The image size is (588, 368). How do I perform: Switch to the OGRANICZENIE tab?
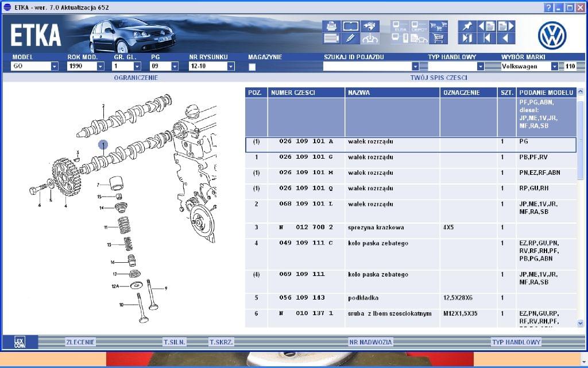pos(136,78)
